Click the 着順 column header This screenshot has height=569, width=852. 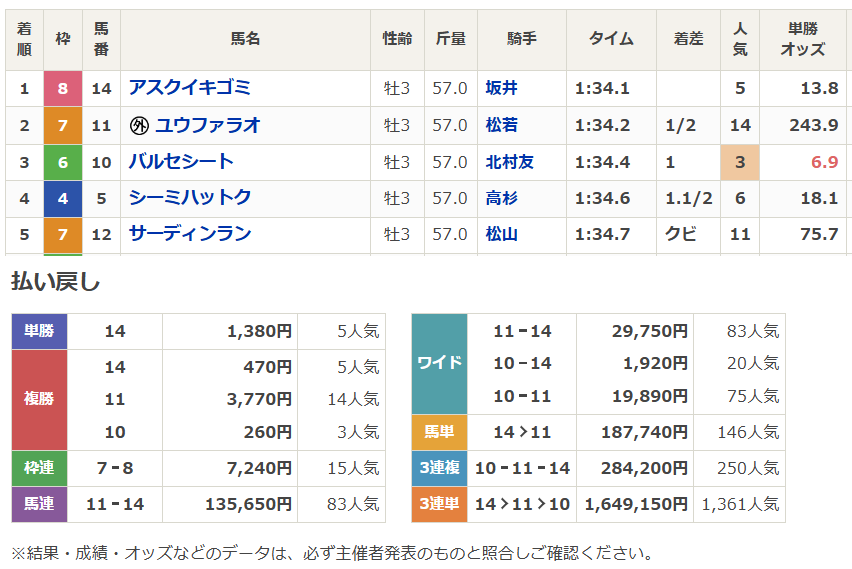[24, 39]
